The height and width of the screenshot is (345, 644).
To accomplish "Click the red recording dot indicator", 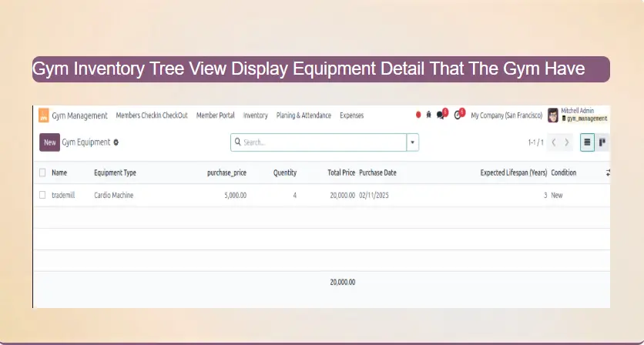I will (x=418, y=116).
